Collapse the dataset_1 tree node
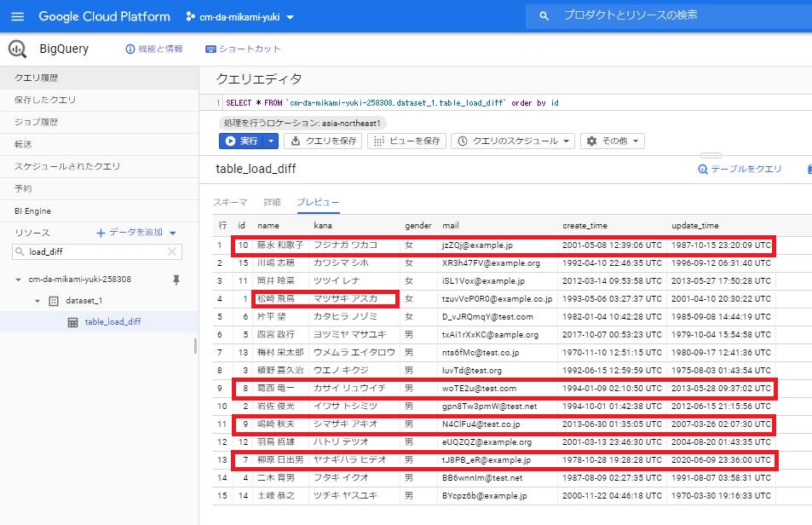 click(37, 301)
